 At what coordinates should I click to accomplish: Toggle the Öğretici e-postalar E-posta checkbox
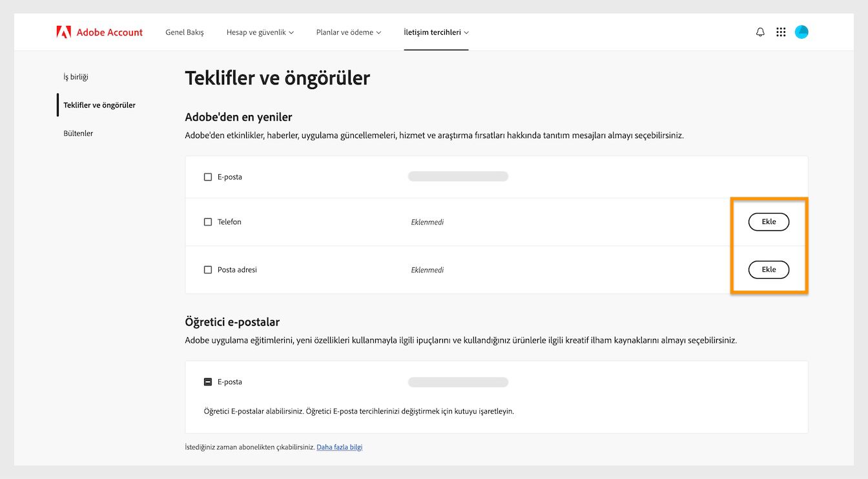(x=208, y=382)
